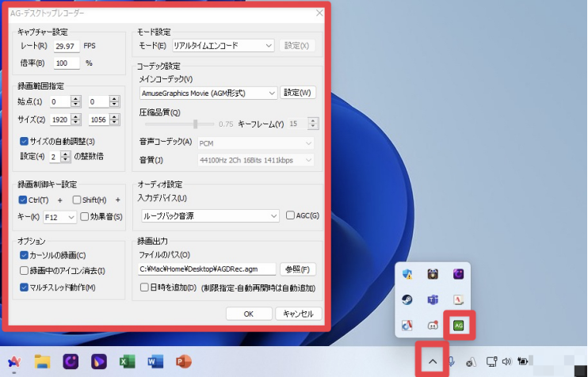
Task: Enable the 日時を追加 checkbox
Action: [x=143, y=287]
